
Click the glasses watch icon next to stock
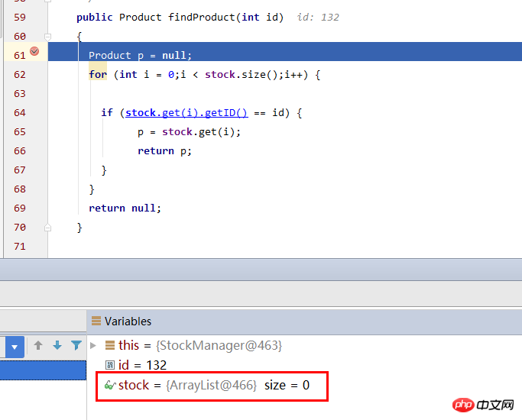110,386
